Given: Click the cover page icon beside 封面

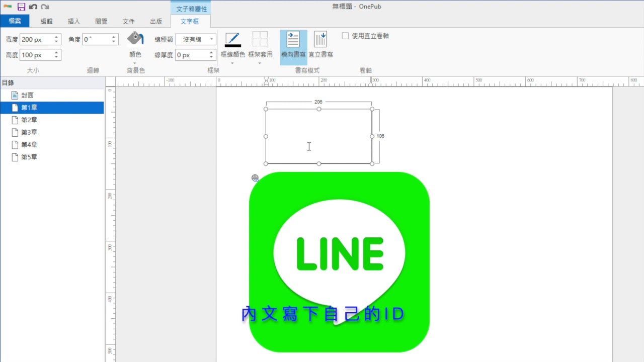Looking at the screenshot, I should [15, 95].
